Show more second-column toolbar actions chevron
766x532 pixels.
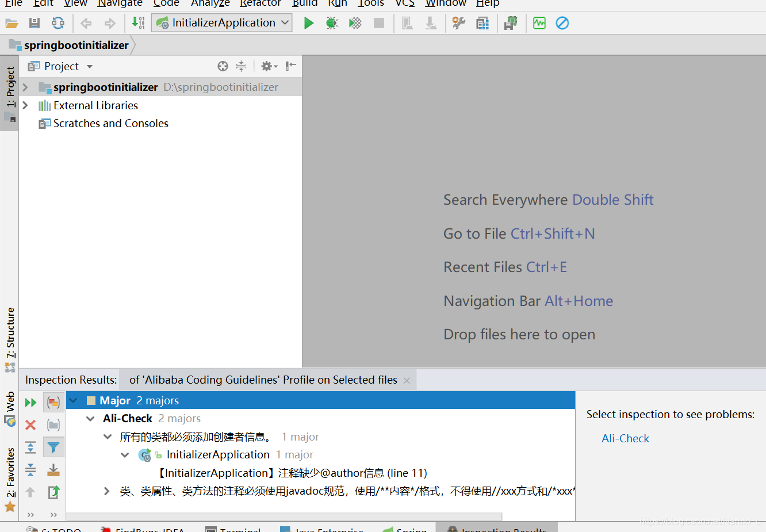(53, 515)
